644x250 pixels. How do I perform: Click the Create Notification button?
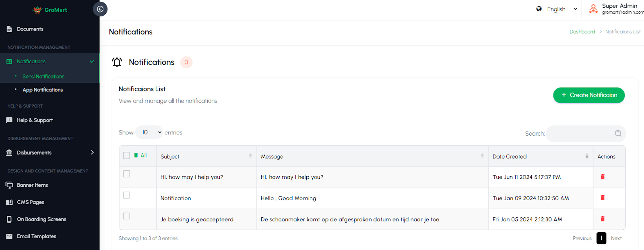[588, 95]
